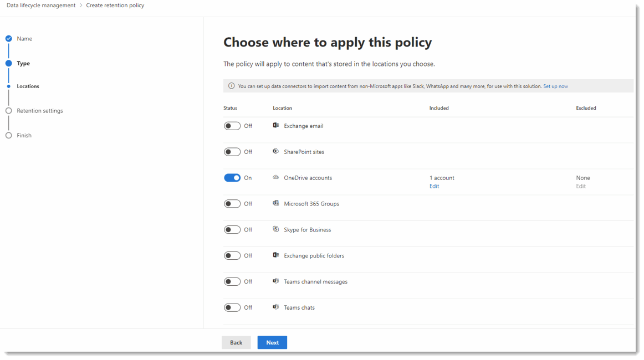Click the Status column header
Image resolution: width=644 pixels, height=360 pixels.
231,108
